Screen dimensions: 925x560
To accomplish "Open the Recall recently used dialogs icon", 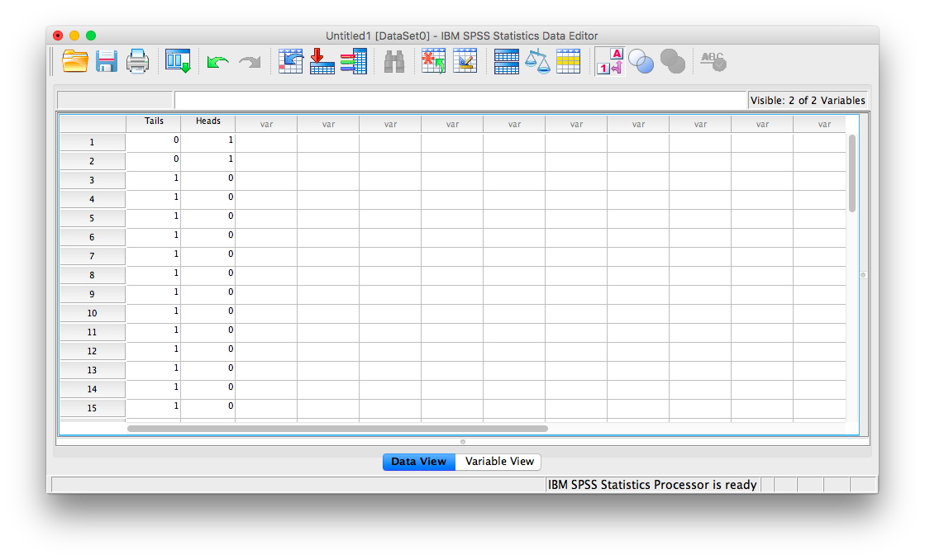I will click(x=178, y=62).
